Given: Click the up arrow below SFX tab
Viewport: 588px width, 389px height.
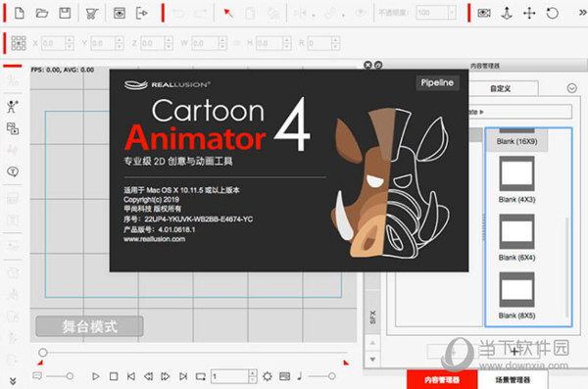Looking at the screenshot, I should point(372,343).
